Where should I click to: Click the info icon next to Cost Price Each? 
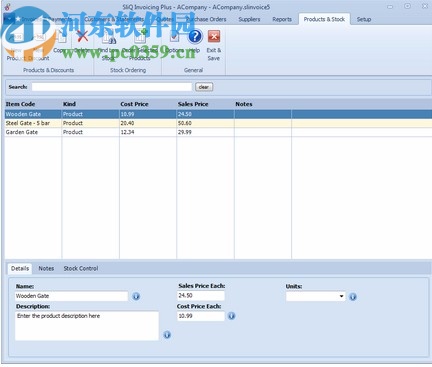pos(232,316)
